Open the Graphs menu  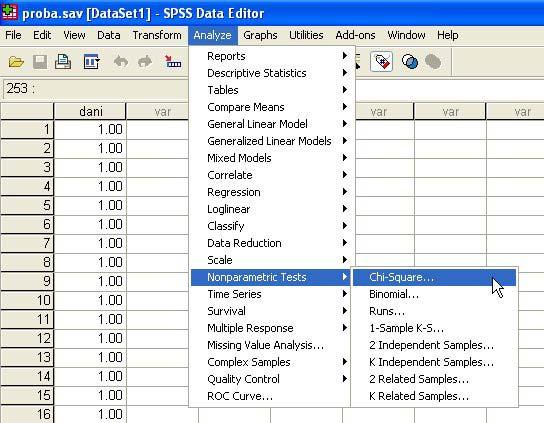260,35
